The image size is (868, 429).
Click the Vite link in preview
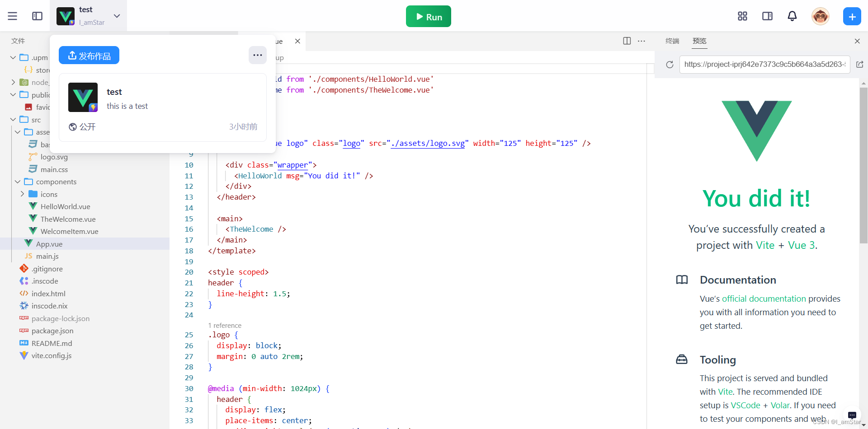pos(765,245)
